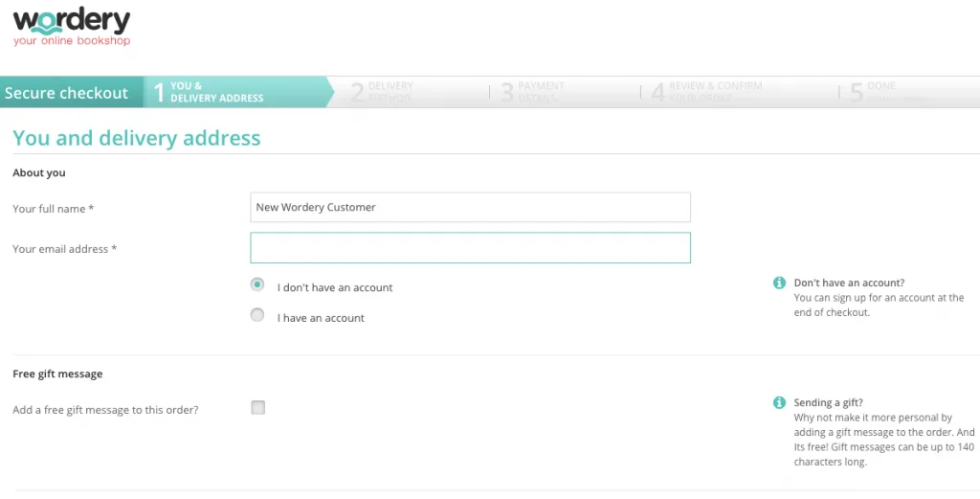Viewport: 980px width, 499px height.
Task: Click the 'I have an account' label text
Action: pos(321,318)
